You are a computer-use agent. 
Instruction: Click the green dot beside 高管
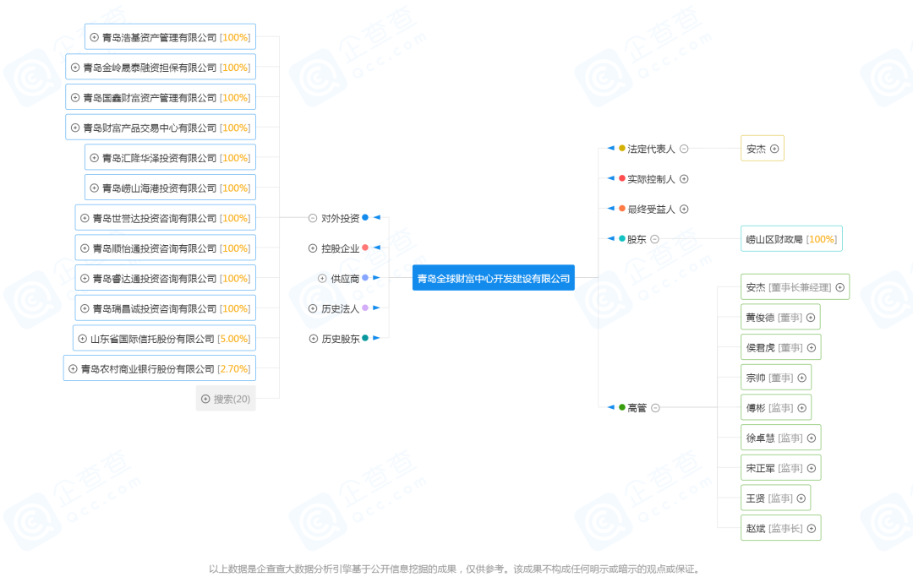622,407
